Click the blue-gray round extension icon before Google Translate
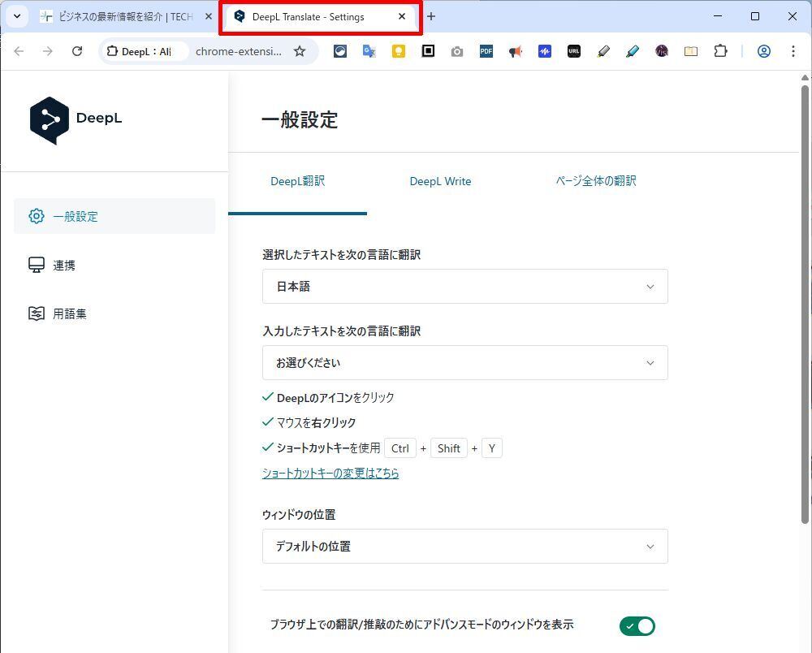The width and height of the screenshot is (812, 653). coord(340,51)
